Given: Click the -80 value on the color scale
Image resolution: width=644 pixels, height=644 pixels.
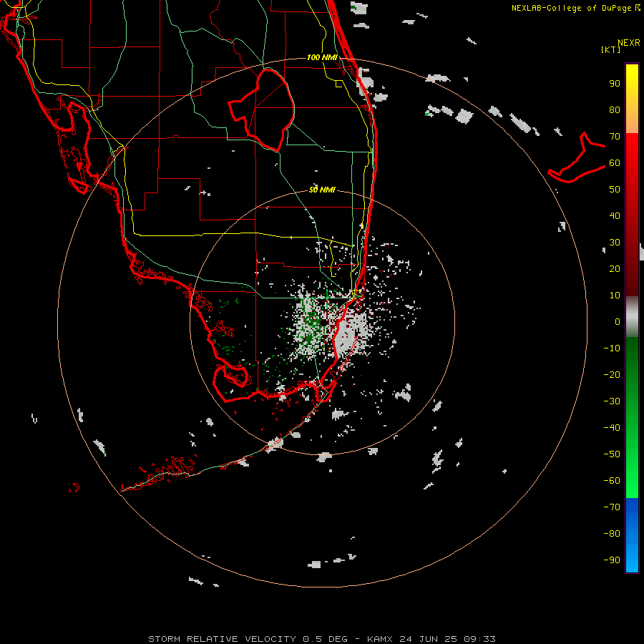Looking at the screenshot, I should [612, 534].
